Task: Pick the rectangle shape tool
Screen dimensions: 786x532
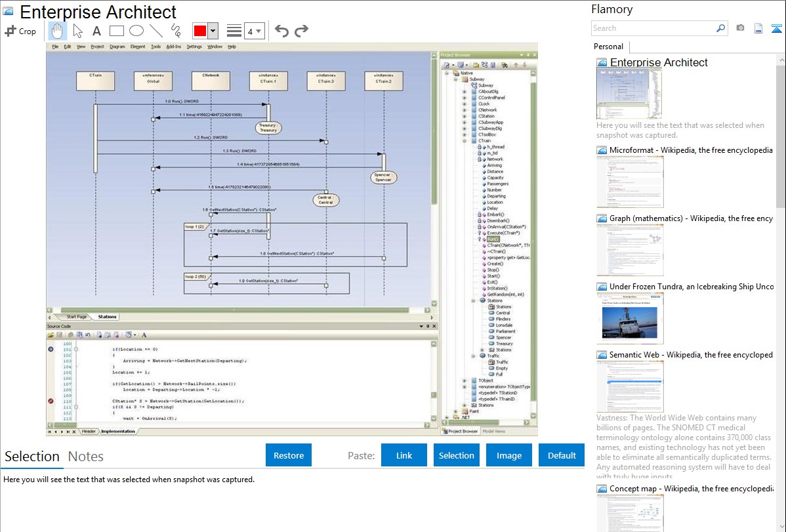Action: [x=117, y=31]
